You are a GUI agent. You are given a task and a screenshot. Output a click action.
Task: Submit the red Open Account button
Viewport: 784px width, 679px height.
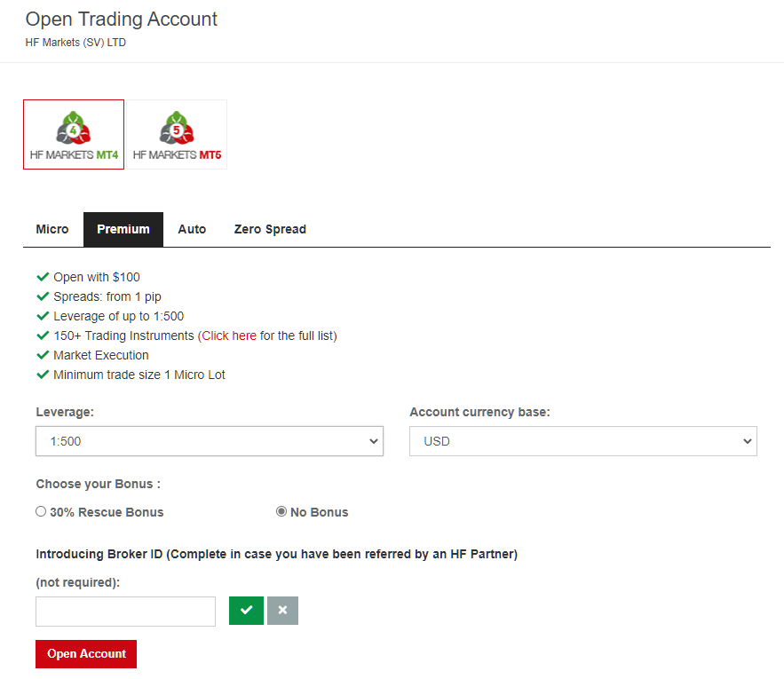[x=86, y=654]
